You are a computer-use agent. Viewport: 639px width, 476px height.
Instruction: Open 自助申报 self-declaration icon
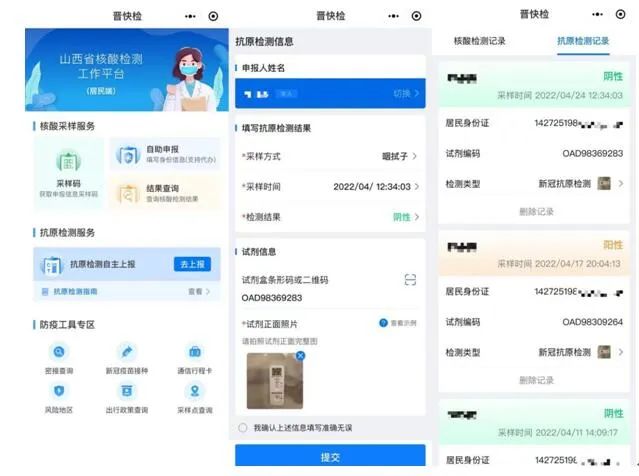(x=128, y=154)
